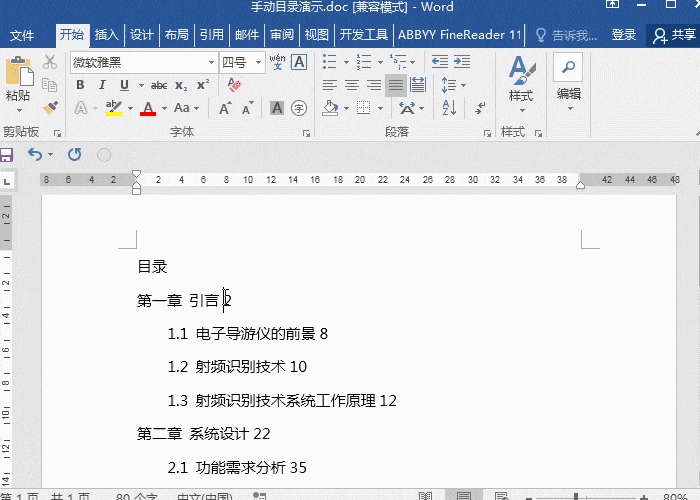Click the tab selector on ruler corner
Image resolution: width=700 pixels, height=500 pixels.
pos(7,181)
